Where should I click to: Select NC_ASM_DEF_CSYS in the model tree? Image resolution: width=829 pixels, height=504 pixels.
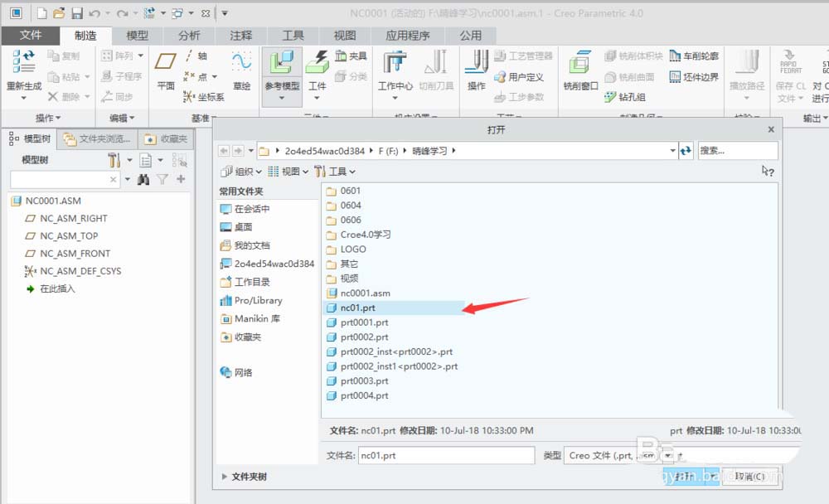click(73, 271)
